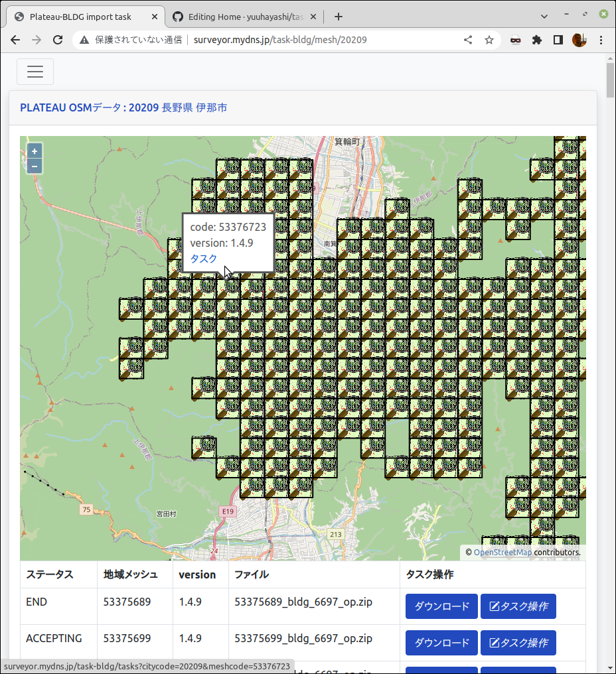Reload the current page
616x674 pixels.
point(58,40)
